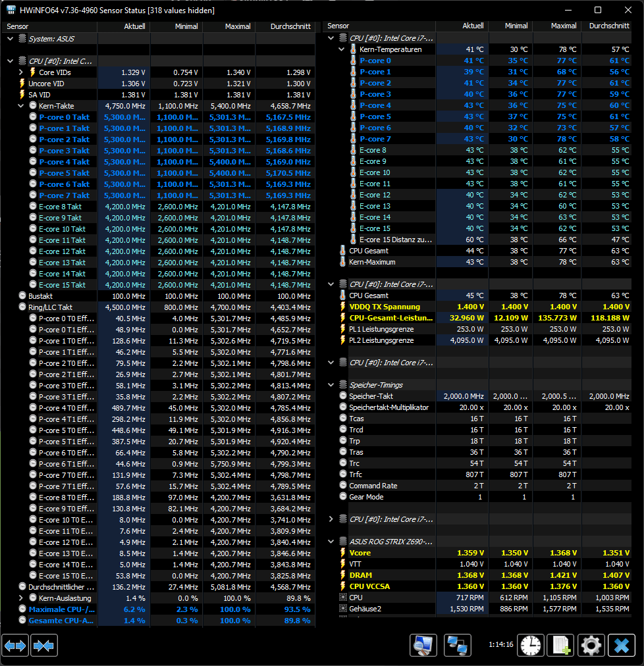Collapse the left CPU [#0]: Intel C... group

(10, 61)
